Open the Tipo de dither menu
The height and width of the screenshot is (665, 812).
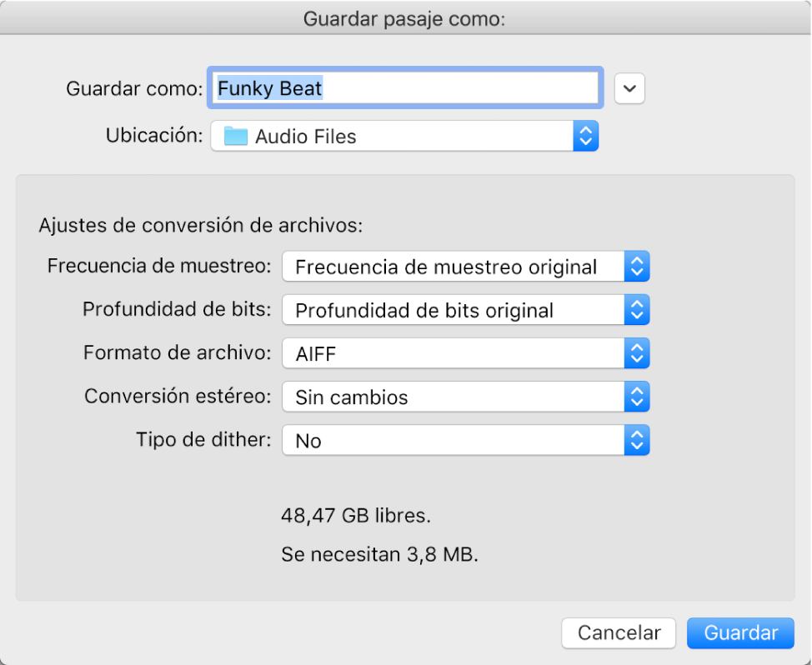(x=453, y=441)
